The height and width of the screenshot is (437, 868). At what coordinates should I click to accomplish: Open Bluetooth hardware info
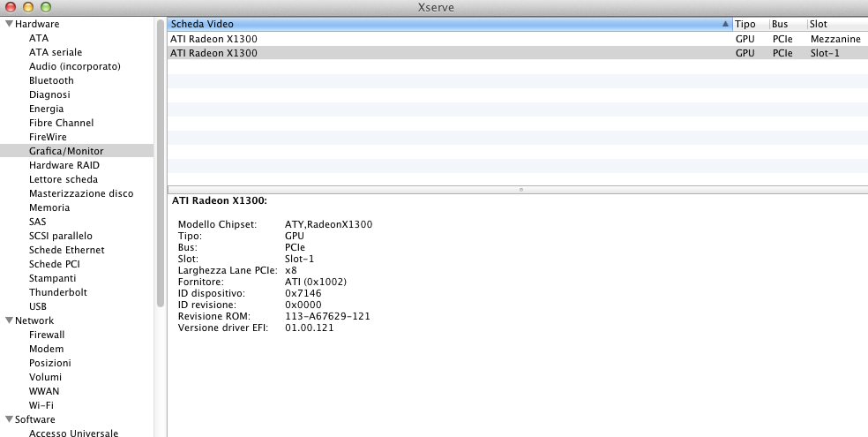click(51, 80)
